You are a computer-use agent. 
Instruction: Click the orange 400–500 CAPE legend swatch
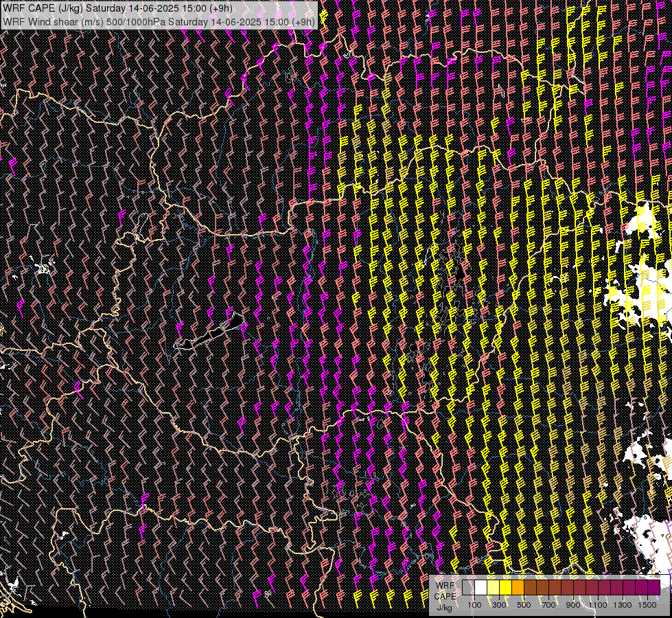pos(518,587)
